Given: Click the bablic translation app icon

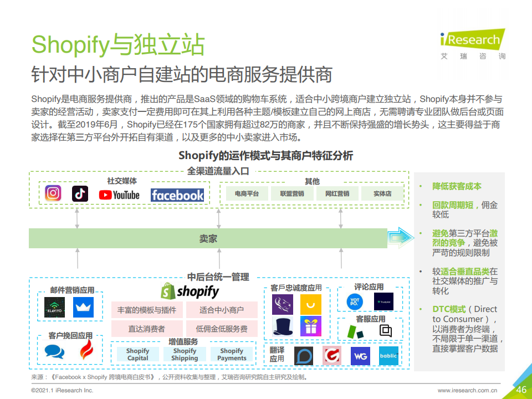Looking at the screenshot, I should tap(388, 356).
